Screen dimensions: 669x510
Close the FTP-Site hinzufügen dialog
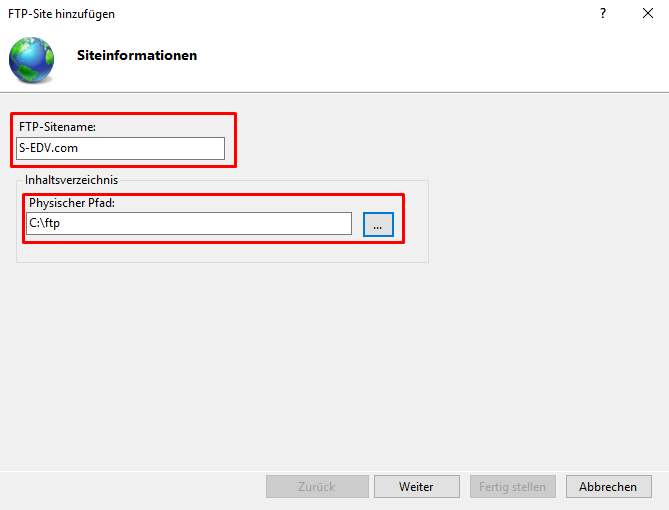pos(648,14)
